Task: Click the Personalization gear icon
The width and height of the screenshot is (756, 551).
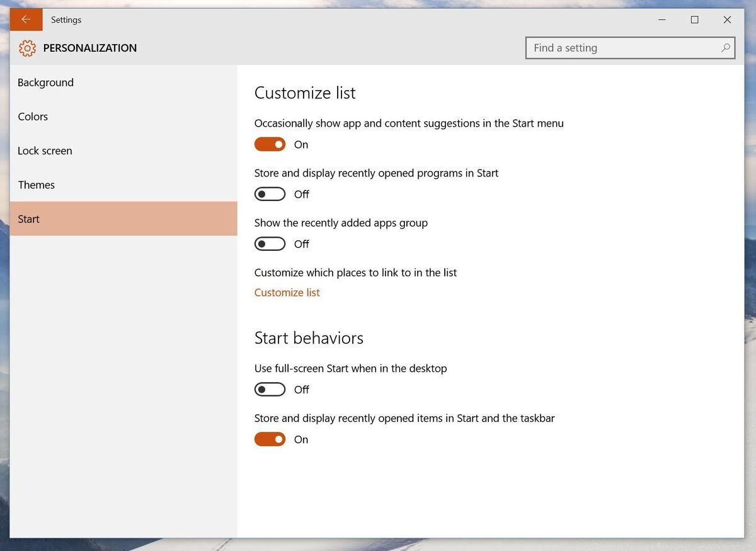Action: click(x=27, y=48)
